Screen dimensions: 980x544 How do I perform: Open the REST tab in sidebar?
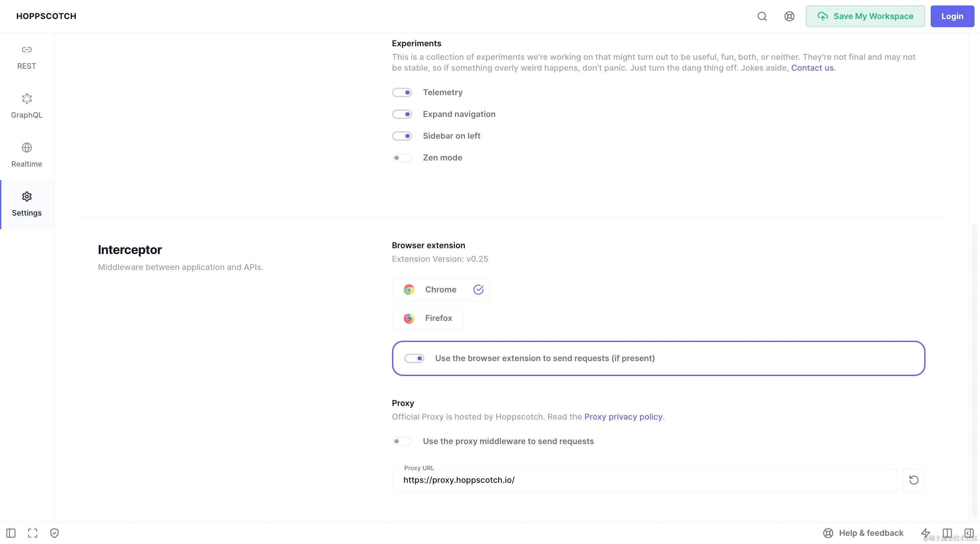pos(27,57)
